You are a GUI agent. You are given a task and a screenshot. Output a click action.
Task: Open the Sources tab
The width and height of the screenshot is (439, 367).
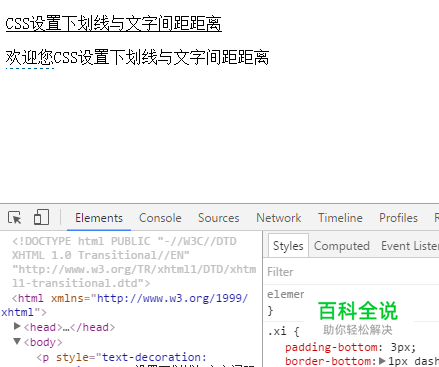[x=219, y=218]
